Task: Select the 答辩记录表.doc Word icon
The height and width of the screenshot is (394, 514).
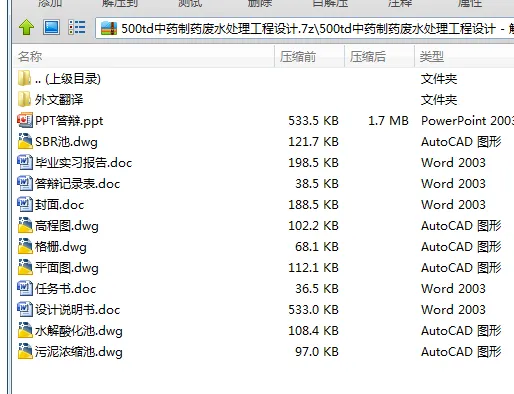Action: 25,183
